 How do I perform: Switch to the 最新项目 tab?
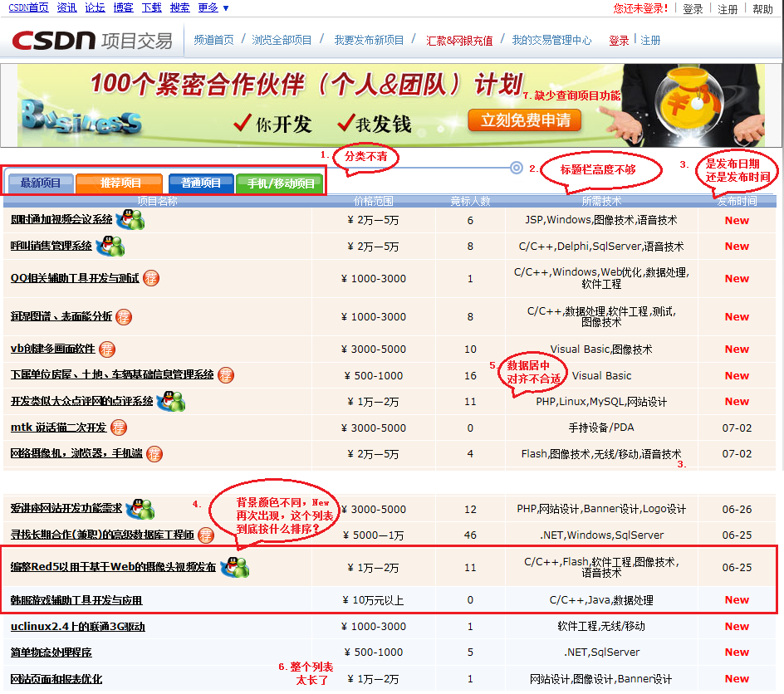(41, 183)
